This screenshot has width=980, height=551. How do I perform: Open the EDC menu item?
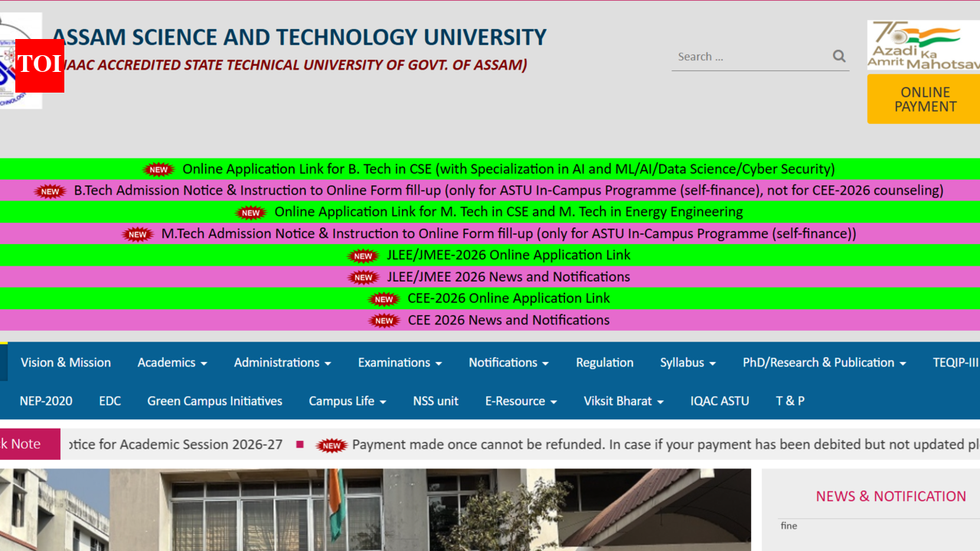point(110,400)
